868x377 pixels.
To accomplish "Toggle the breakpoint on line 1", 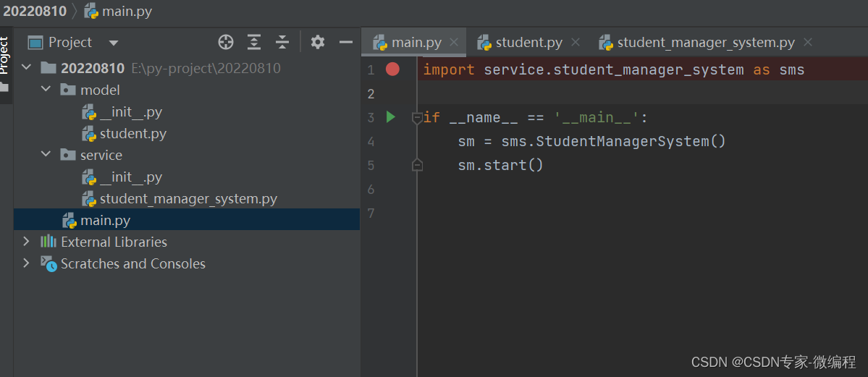I will point(392,69).
